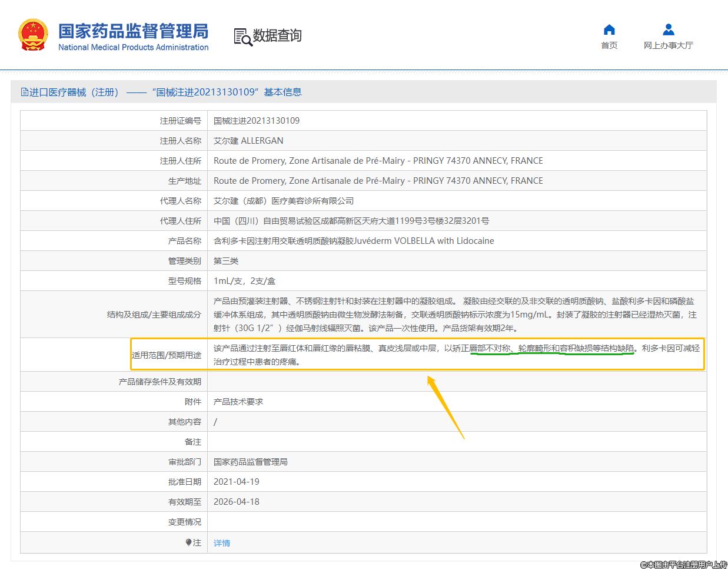
Task: Click the expiry date 2026-04-18
Action: coord(236,502)
